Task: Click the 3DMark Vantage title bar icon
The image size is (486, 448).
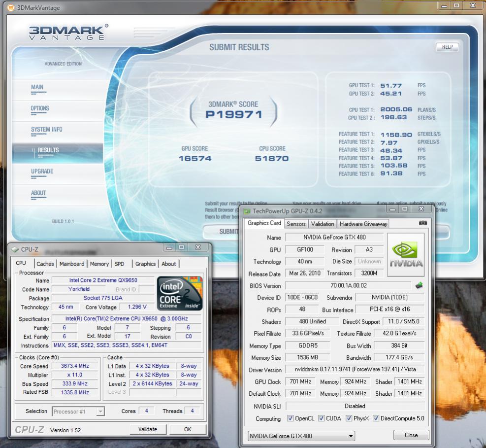Action: click(x=11, y=8)
